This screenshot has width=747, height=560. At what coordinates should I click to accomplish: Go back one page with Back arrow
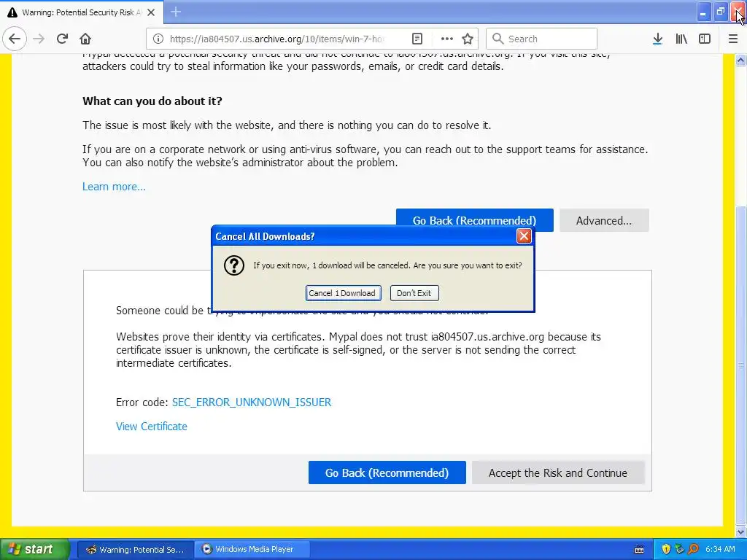tap(15, 39)
